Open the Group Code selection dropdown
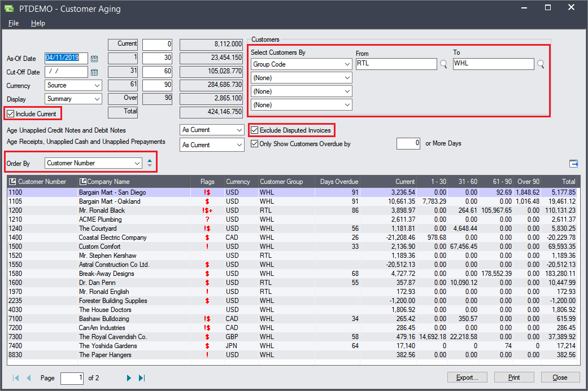588x391 pixels. point(301,64)
